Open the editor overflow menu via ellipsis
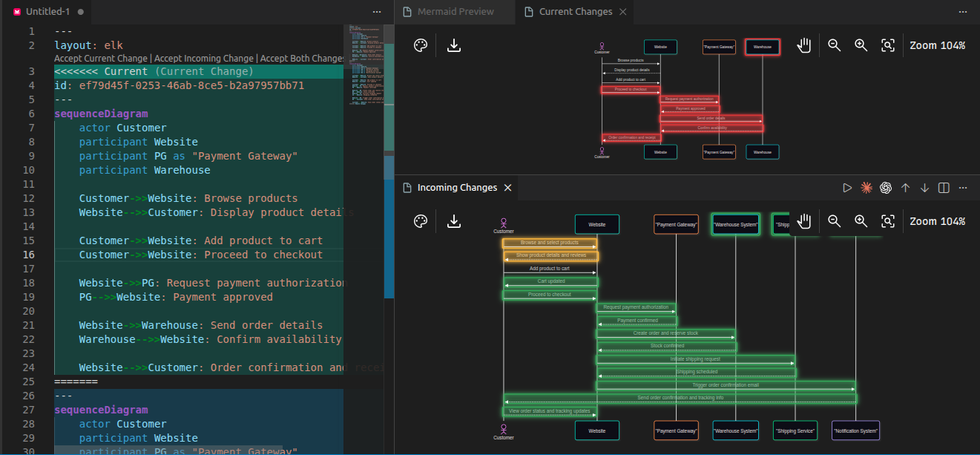Viewport: 980px width, 455px height. click(963, 12)
